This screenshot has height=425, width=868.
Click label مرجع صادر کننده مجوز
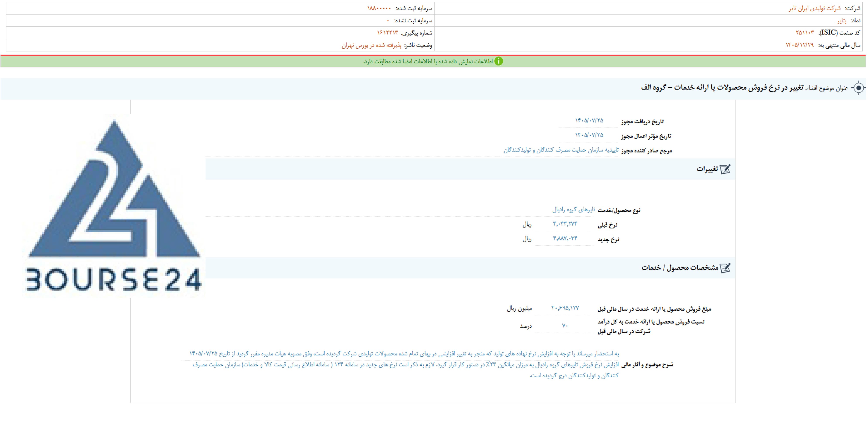point(647,151)
